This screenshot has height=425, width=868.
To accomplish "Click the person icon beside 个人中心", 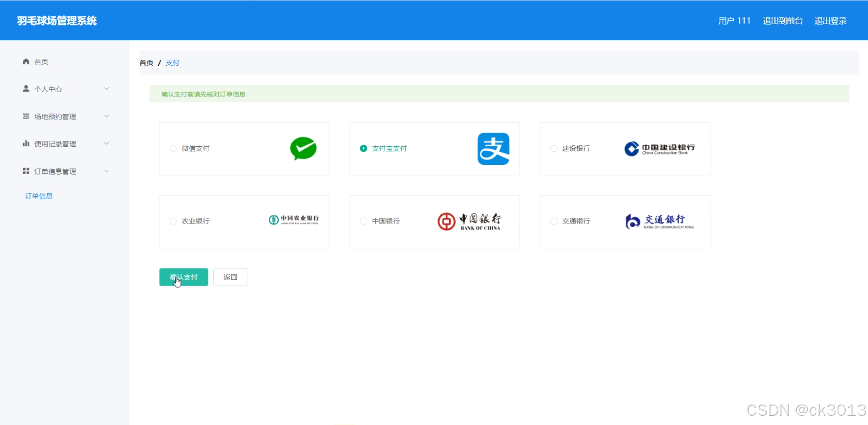I will point(26,88).
